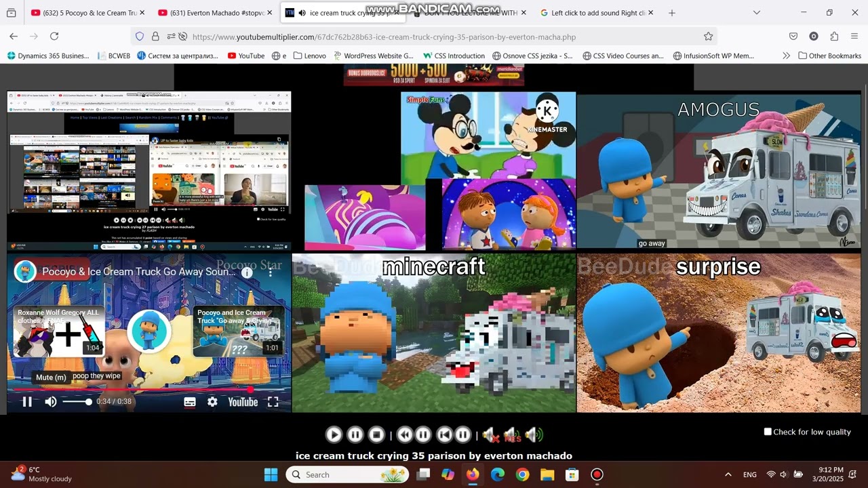868x488 pixels.
Task: Click the double-arrow rewind button
Action: point(405,435)
